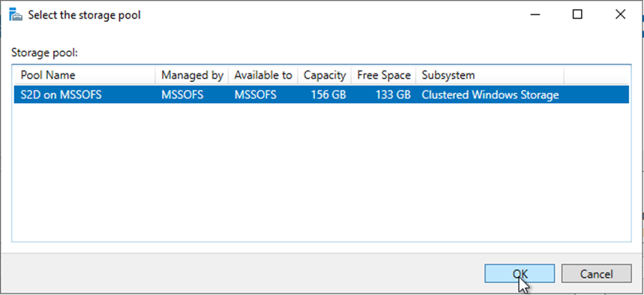Click the Clustered Windows Storage subsystem cell
Image resolution: width=644 pixels, height=295 pixels.
(x=490, y=95)
